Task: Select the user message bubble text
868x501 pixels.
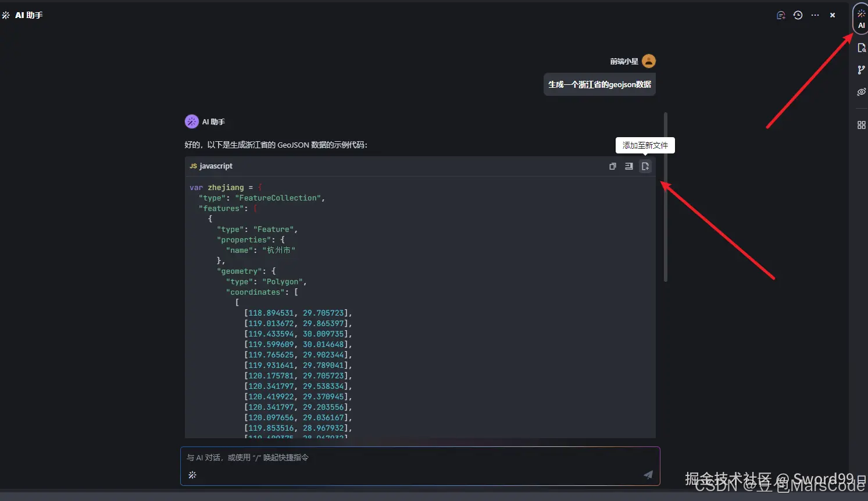Action: pos(599,84)
